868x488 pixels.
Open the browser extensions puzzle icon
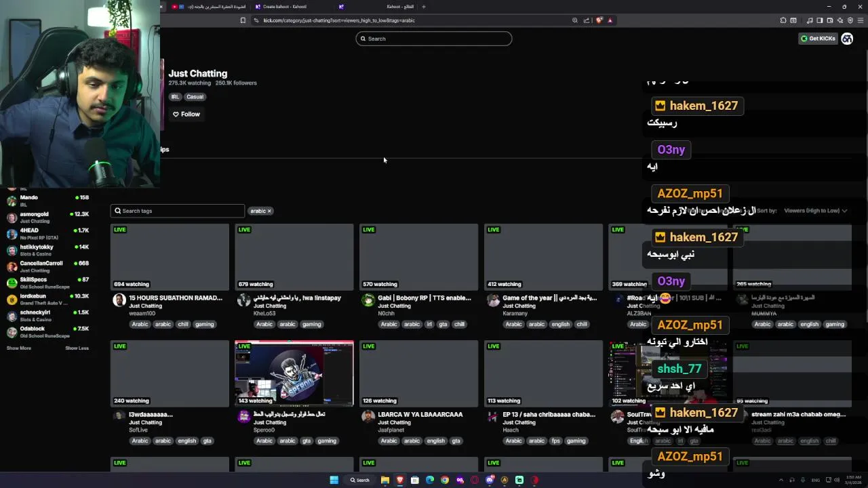pos(783,20)
